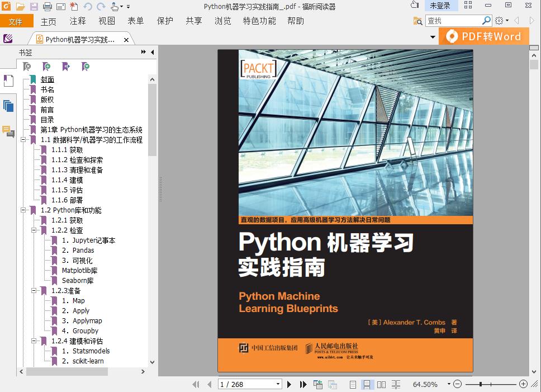
Task: Go to first page button
Action: click(196, 384)
